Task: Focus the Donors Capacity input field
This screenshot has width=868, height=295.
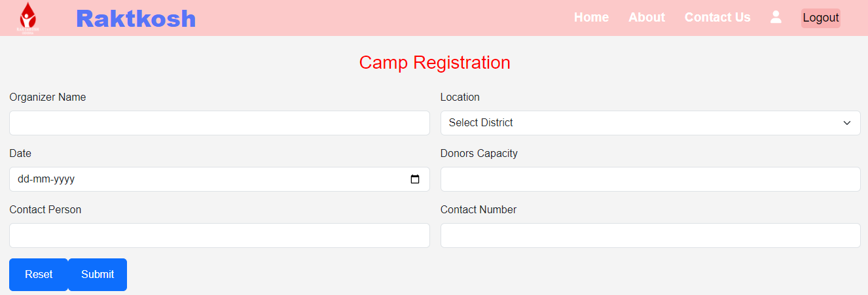Action: (650, 179)
